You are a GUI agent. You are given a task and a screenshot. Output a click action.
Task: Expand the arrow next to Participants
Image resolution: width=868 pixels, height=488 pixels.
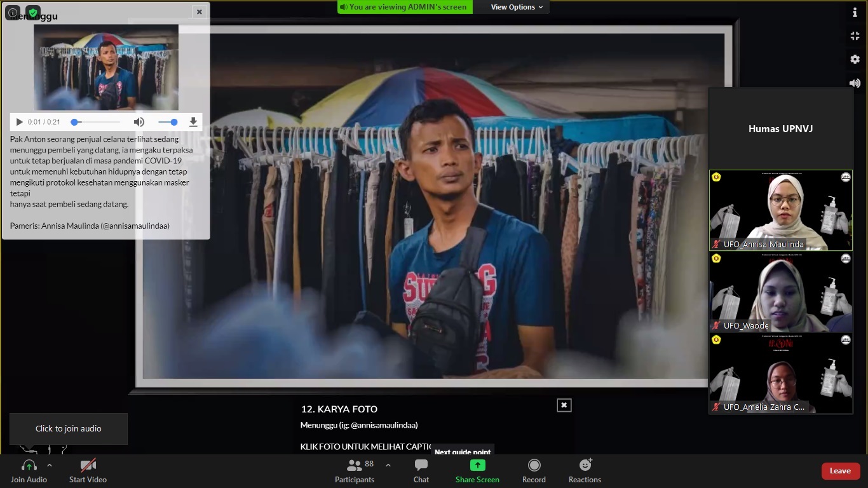pos(388,465)
